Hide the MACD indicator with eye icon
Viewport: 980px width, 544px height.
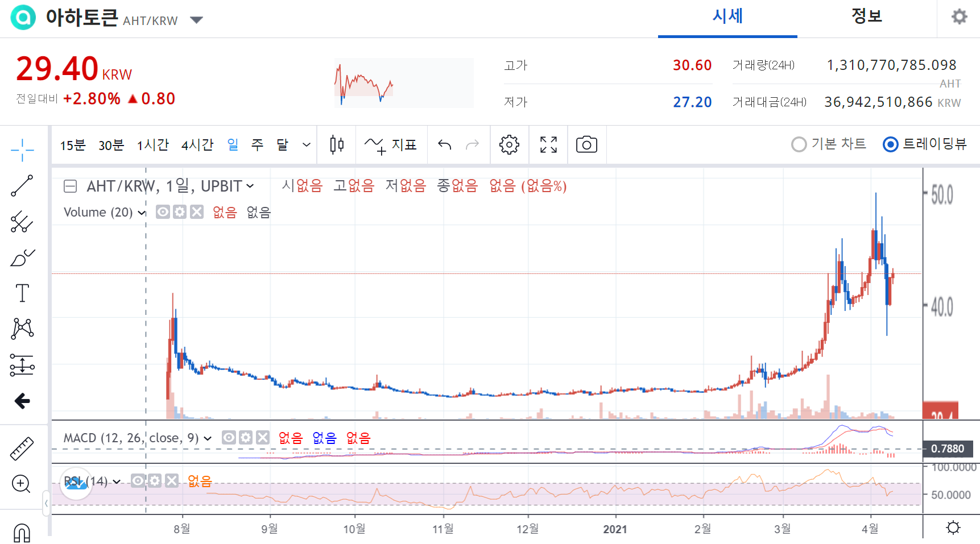(x=229, y=437)
